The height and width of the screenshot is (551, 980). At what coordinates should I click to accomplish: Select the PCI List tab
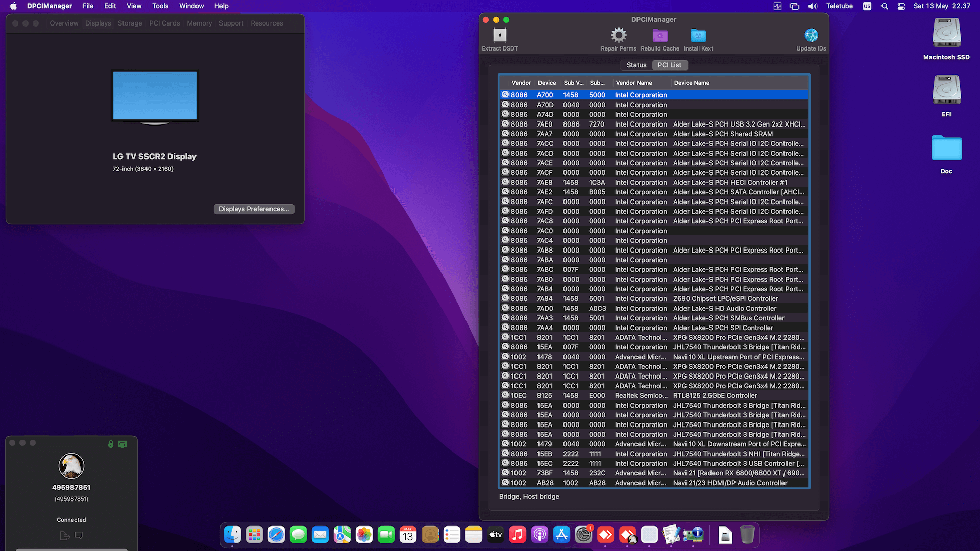point(669,65)
